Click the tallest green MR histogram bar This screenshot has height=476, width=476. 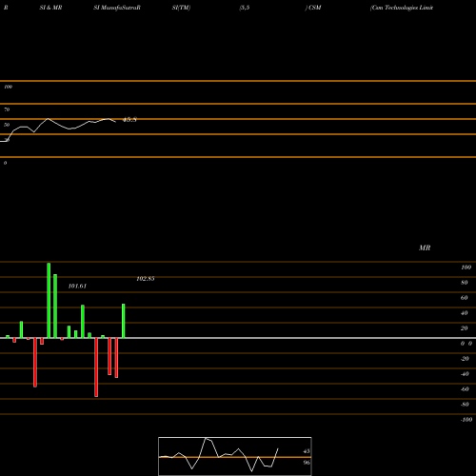[49, 300]
